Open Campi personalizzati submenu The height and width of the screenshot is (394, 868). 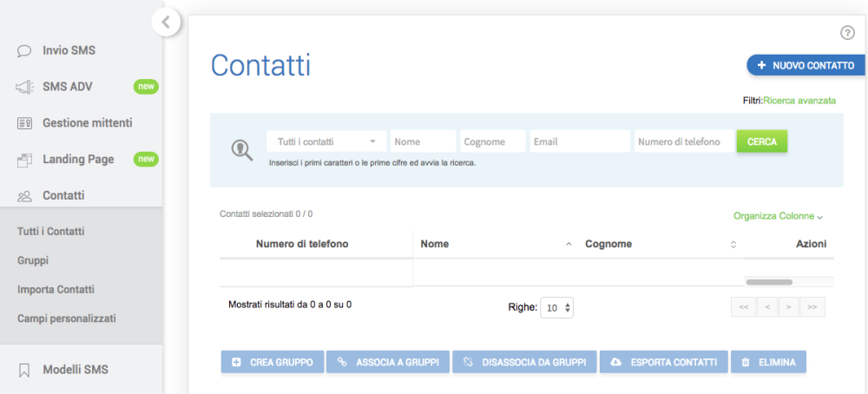67,318
